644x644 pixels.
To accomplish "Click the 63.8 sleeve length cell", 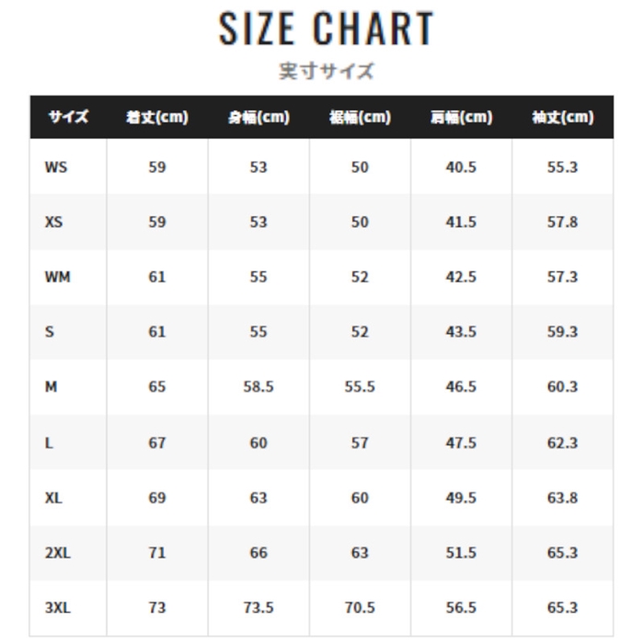I will click(562, 498).
